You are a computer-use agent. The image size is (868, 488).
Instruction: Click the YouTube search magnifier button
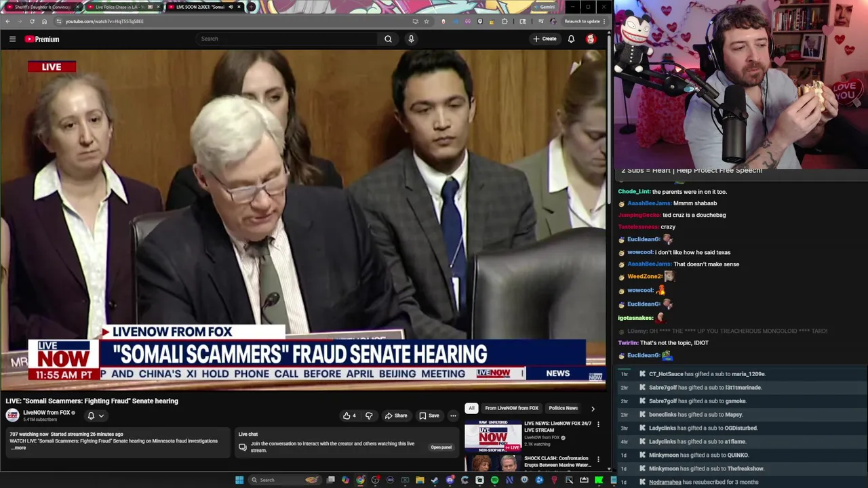coord(388,39)
